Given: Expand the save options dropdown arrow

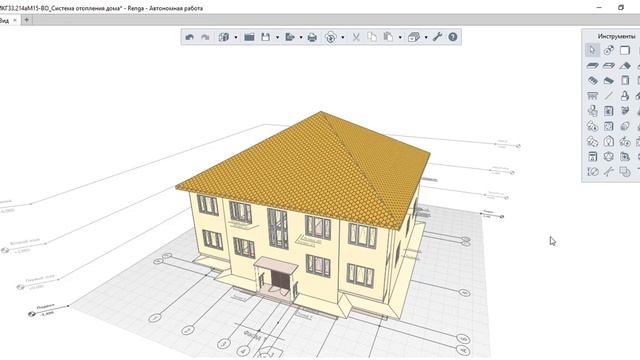Looking at the screenshot, I should (278, 38).
